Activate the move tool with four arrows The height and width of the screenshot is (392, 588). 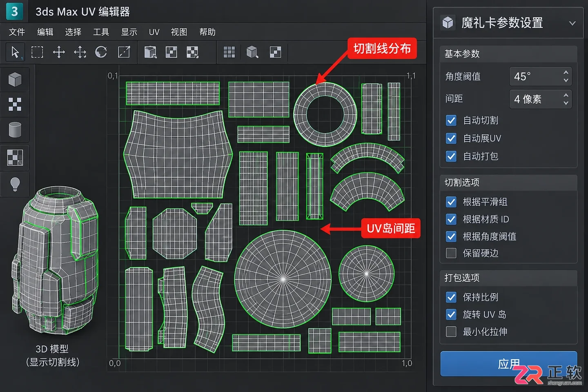(x=59, y=52)
